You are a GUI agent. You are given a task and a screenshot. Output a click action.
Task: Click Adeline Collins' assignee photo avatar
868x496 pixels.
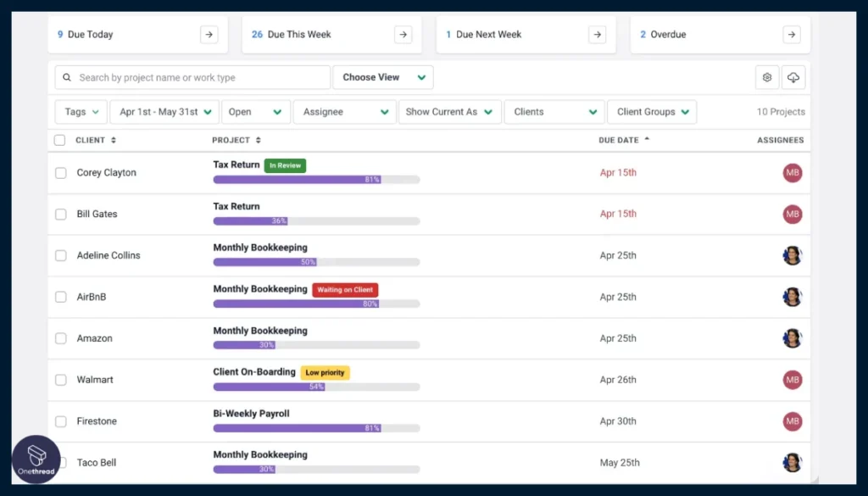tap(793, 255)
